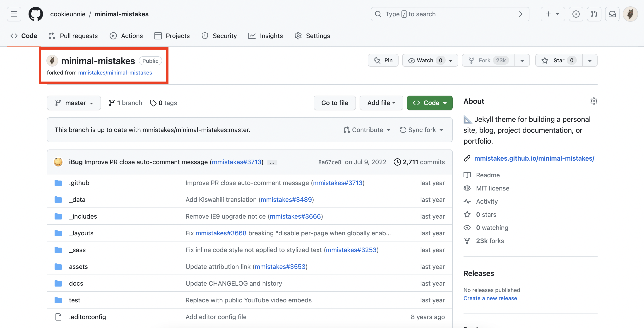Open the Contribute dropdown
This screenshot has height=328, width=644.
(367, 130)
